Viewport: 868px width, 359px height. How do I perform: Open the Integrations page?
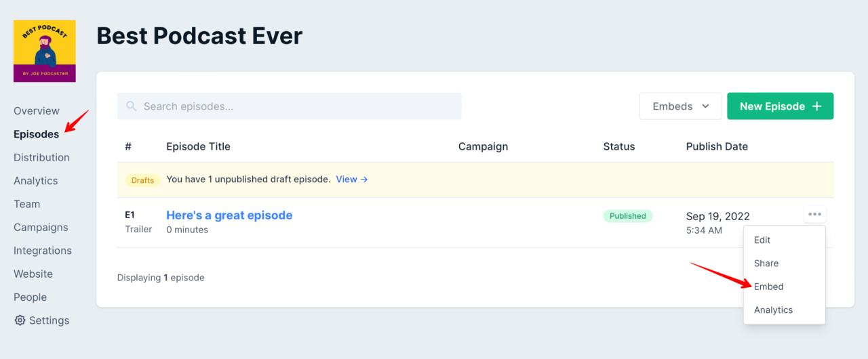click(43, 251)
